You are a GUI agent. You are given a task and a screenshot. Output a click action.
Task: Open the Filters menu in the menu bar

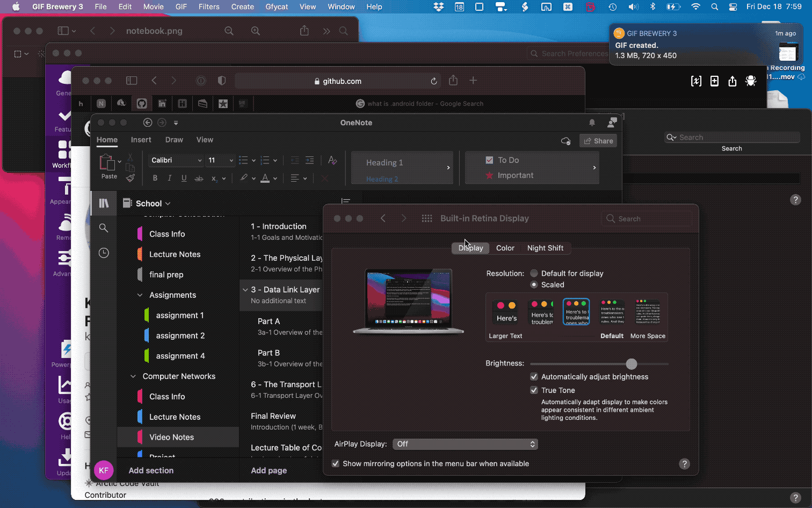click(x=209, y=7)
